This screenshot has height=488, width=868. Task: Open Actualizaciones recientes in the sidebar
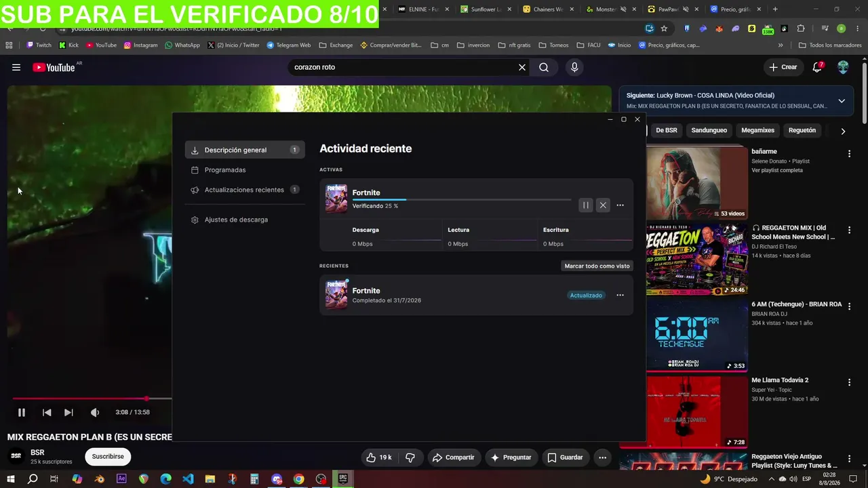coord(245,190)
